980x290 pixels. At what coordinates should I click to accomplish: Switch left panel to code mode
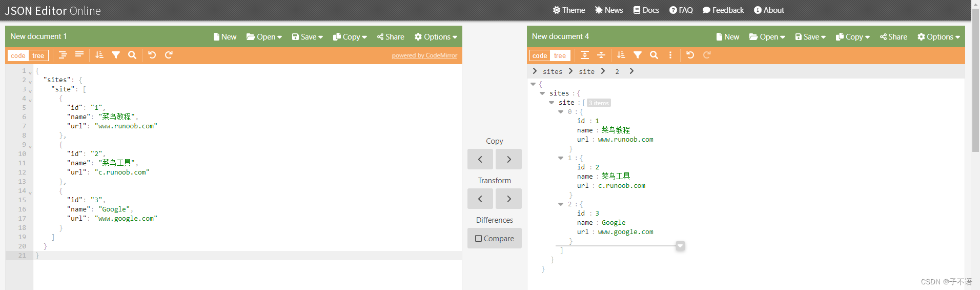[18, 55]
